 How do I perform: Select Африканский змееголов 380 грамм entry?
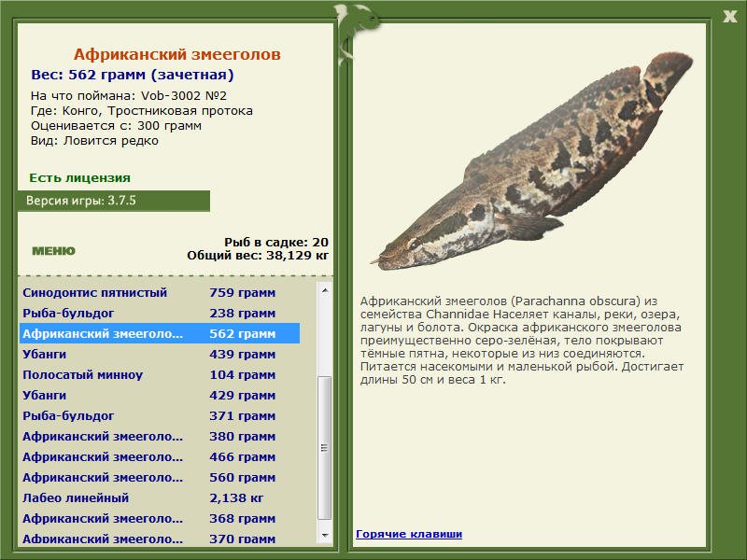point(160,436)
